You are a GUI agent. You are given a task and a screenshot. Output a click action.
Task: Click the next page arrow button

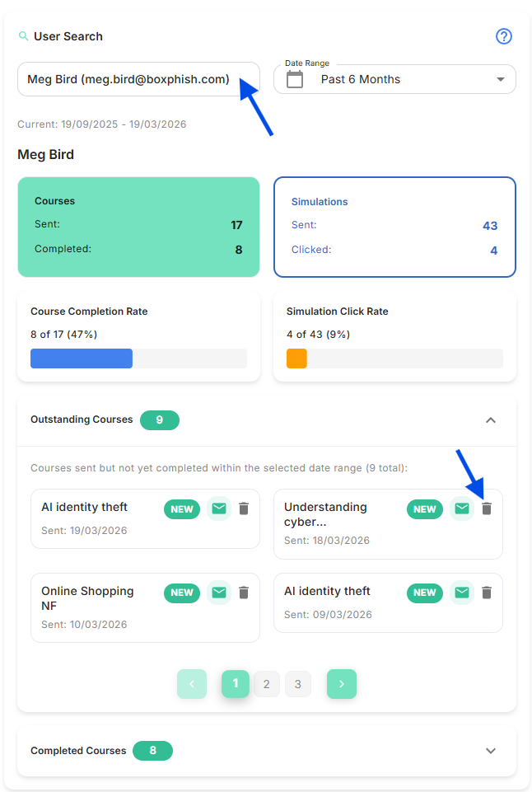click(342, 684)
